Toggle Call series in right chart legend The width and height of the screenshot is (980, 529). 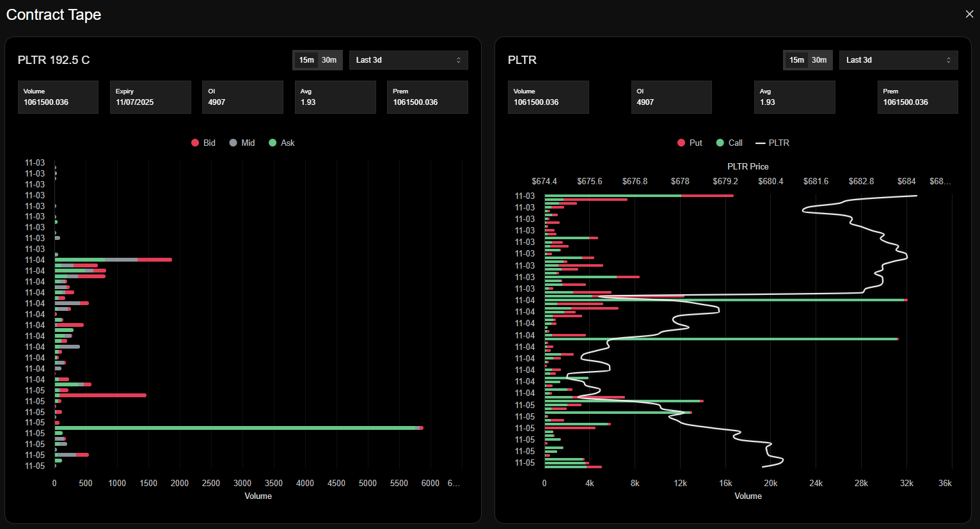tap(729, 143)
